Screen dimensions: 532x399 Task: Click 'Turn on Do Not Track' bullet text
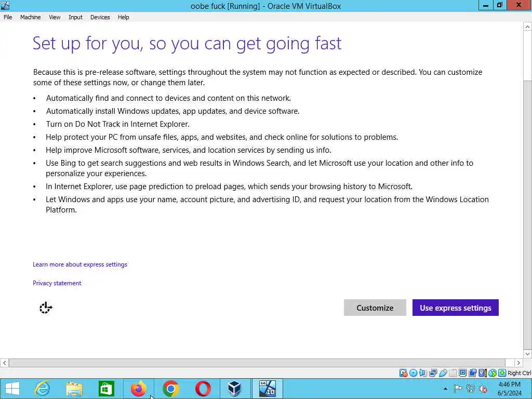118,124
